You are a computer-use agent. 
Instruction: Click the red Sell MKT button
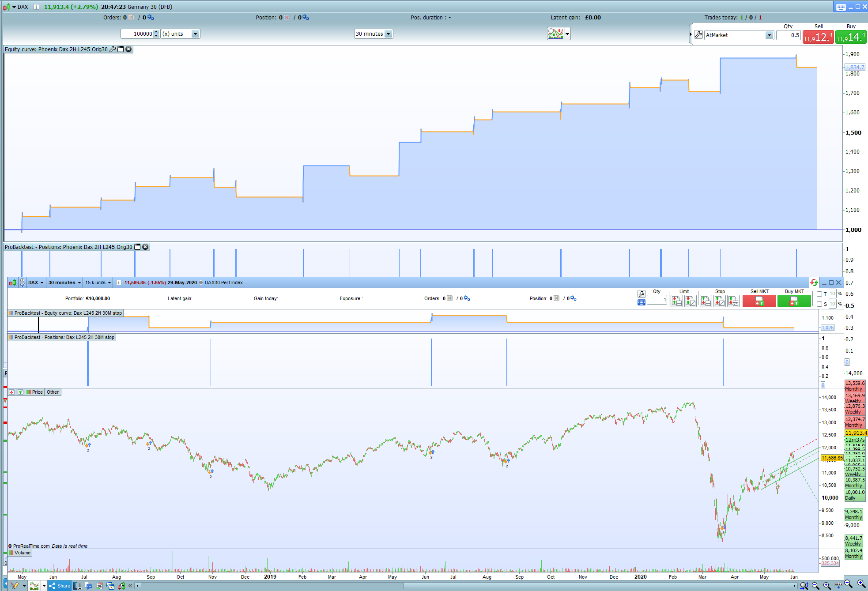coord(759,301)
